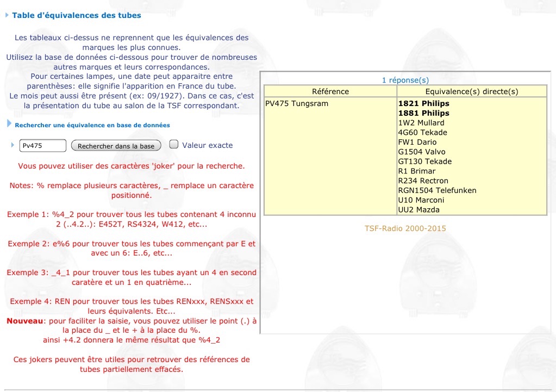
Task: Click the Notes line about % and _
Action: point(132,190)
